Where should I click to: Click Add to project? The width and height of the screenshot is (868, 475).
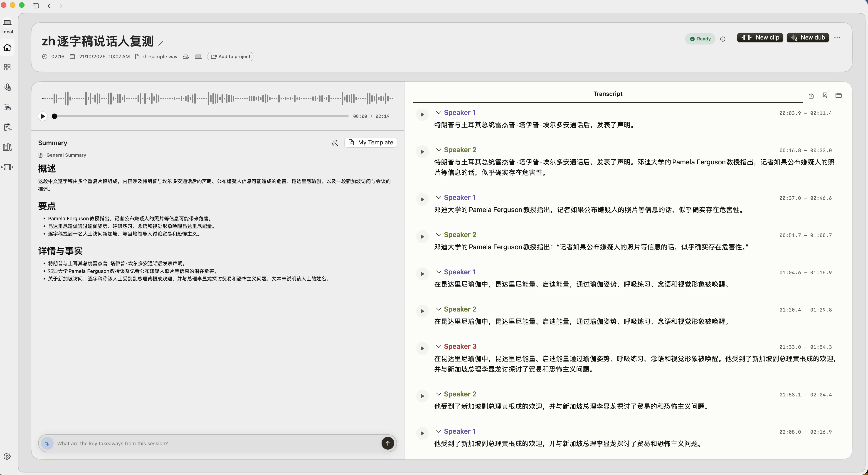click(x=230, y=57)
